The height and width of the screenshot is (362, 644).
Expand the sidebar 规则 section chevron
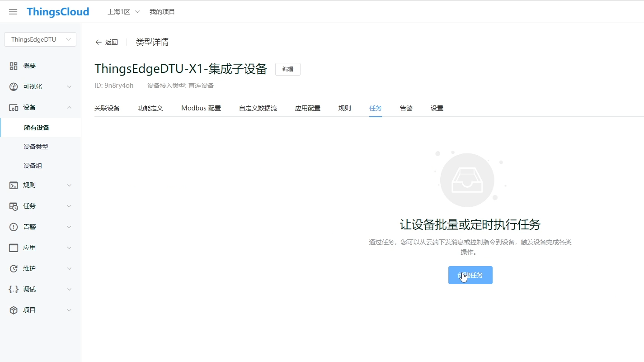click(69, 185)
